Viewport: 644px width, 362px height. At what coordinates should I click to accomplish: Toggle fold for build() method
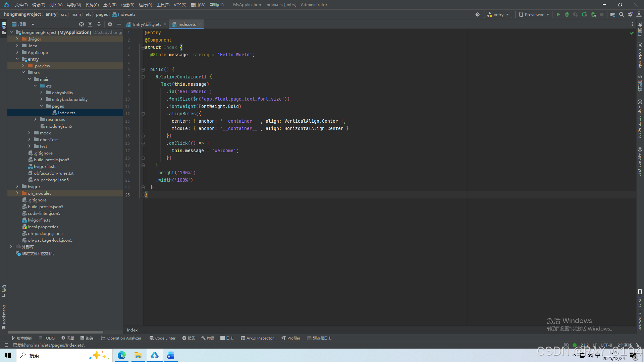coord(143,69)
